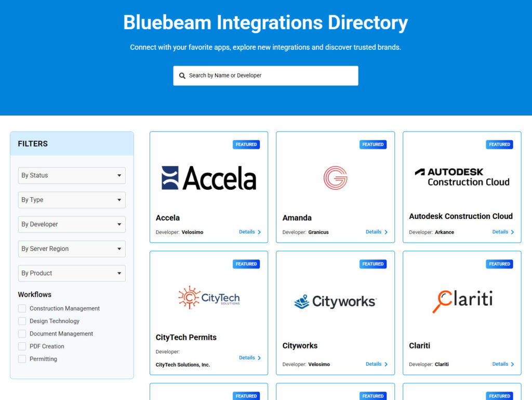Click the Bluebeam Integrations Directory heading
The width and height of the screenshot is (532, 400).
[265, 23]
